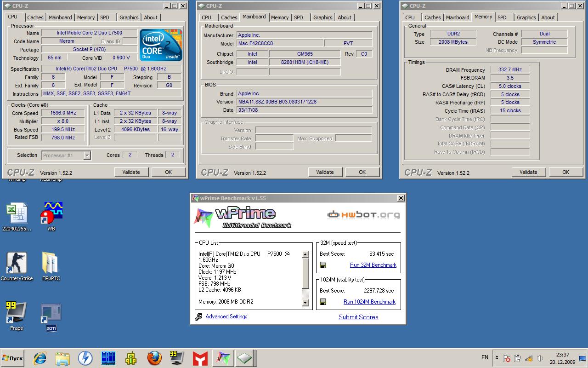Open the Mainboard tab in Memory window
Screen dimensions: 588x368
point(458,17)
